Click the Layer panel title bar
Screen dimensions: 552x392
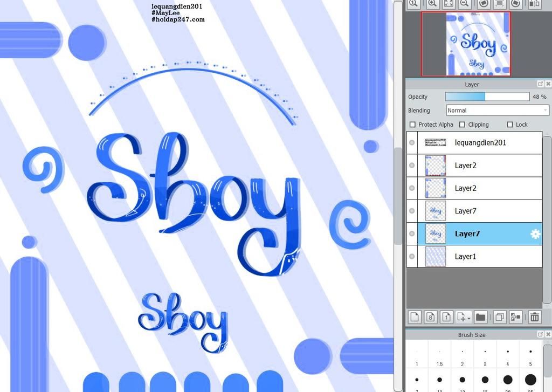(471, 84)
